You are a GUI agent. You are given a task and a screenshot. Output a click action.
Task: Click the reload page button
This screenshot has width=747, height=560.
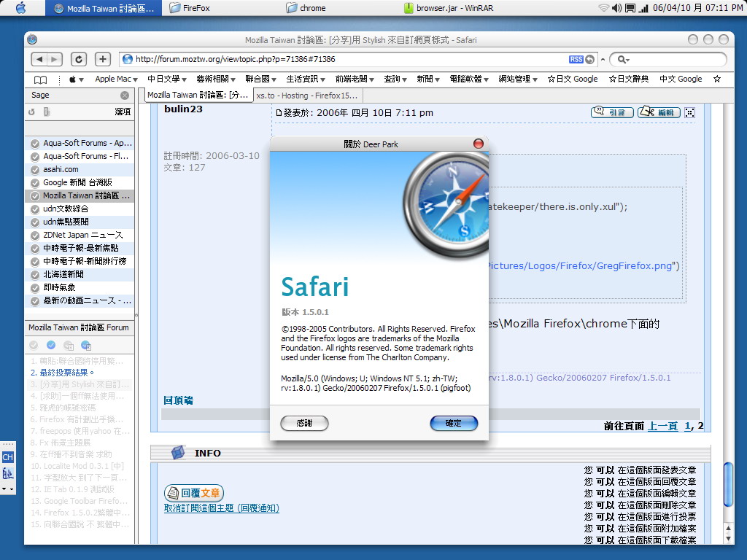click(x=79, y=59)
